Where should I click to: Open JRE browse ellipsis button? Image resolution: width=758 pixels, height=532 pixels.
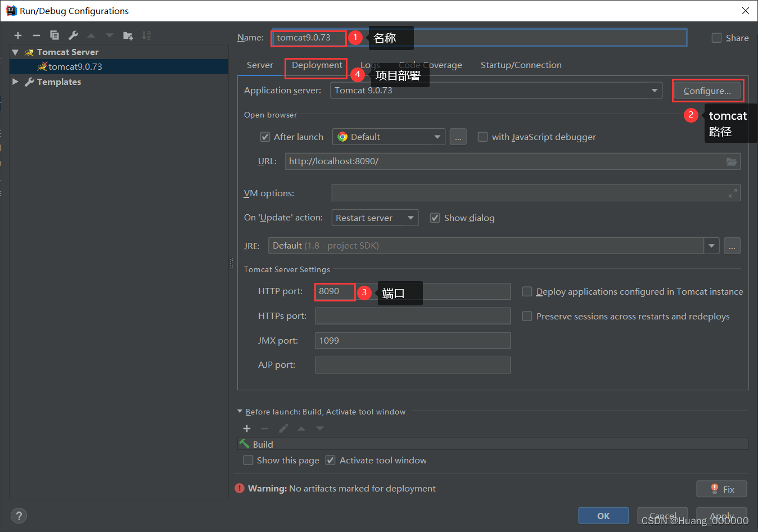[x=732, y=246]
